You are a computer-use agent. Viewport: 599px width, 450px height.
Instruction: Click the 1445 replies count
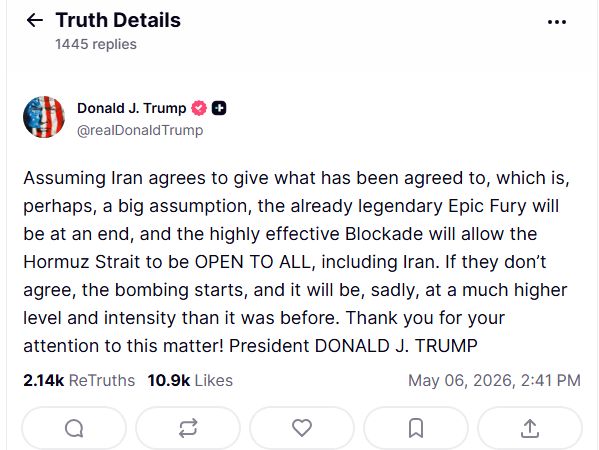coord(96,44)
